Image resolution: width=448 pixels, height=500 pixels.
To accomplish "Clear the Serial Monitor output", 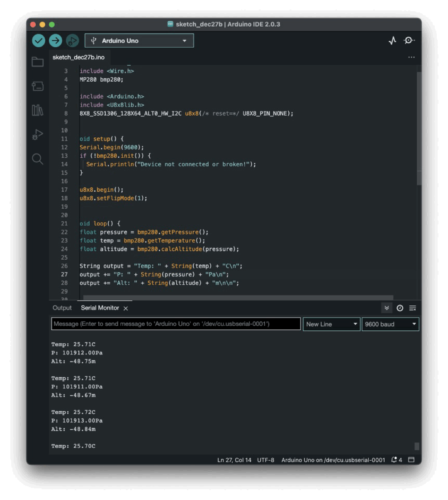I will tap(412, 308).
